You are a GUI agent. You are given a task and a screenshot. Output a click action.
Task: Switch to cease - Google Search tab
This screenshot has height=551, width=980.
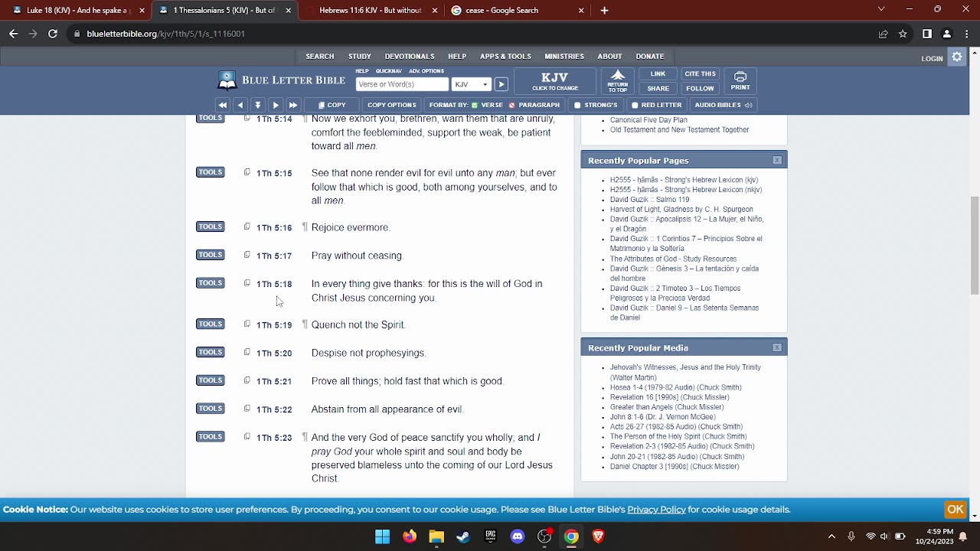click(517, 10)
